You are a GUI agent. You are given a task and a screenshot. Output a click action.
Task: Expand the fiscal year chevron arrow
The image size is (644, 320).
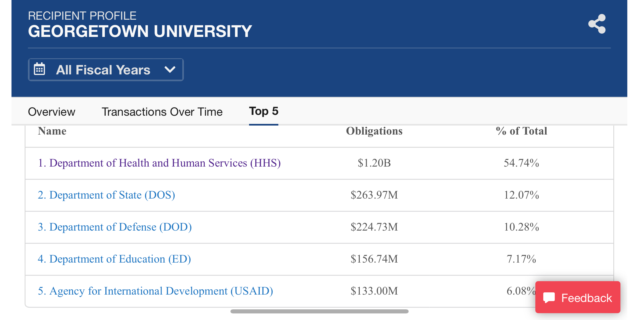(x=170, y=69)
